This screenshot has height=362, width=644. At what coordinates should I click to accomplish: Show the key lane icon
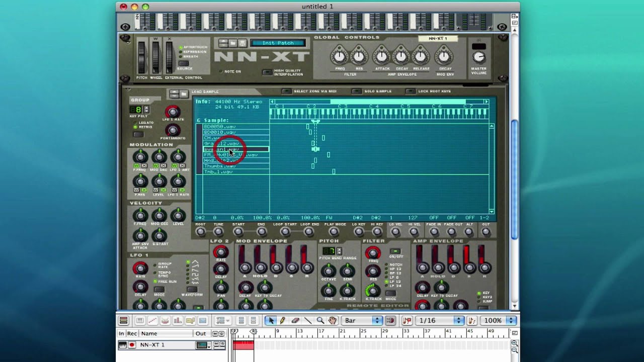[x=140, y=320]
